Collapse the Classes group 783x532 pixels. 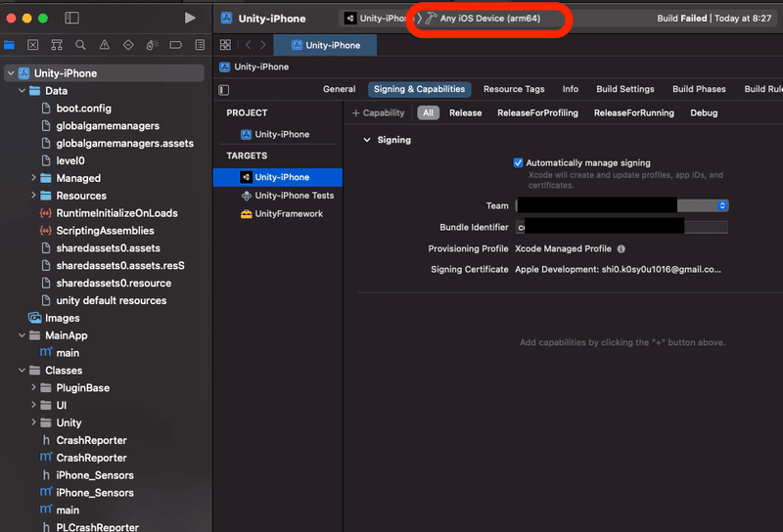[22, 371]
